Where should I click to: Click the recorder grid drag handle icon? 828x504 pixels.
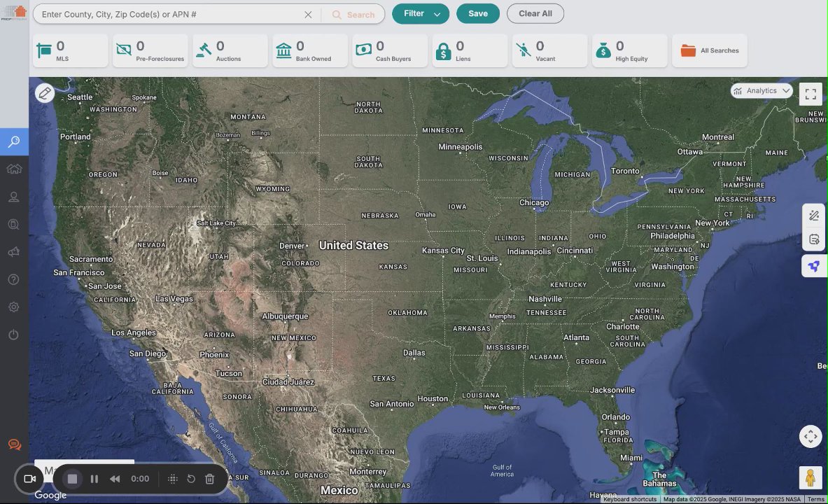coord(172,479)
